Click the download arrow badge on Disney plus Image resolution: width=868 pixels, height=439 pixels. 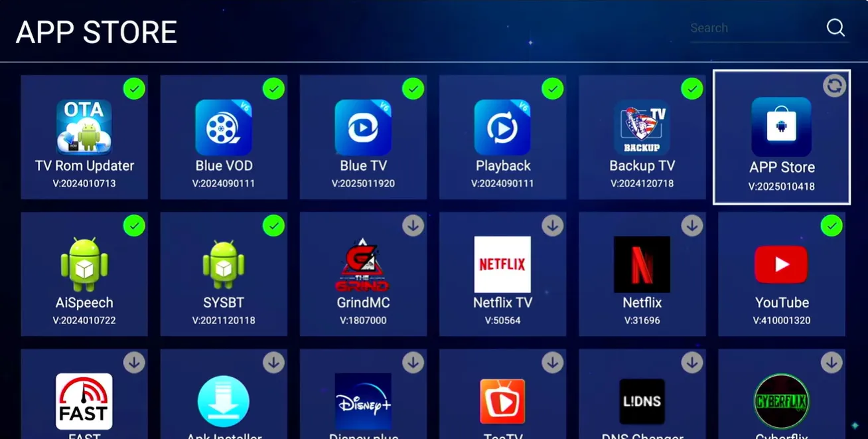(413, 363)
